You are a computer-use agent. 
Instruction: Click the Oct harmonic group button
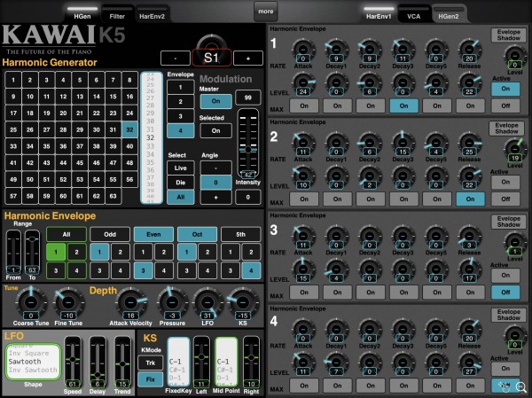point(197,234)
